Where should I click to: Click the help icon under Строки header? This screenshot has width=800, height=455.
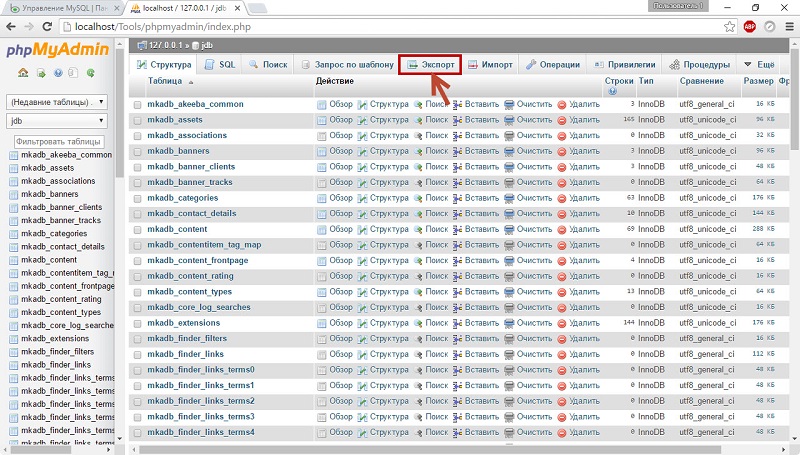pos(612,91)
